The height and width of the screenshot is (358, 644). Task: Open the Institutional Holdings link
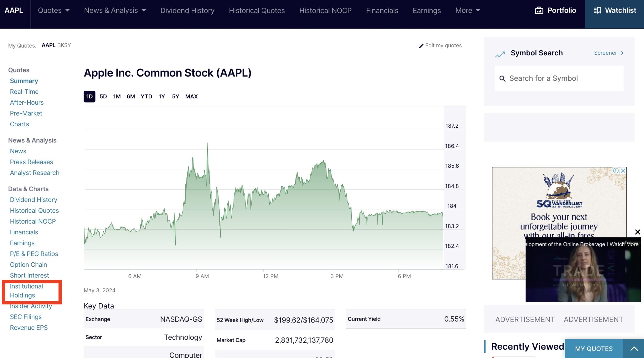click(26, 291)
